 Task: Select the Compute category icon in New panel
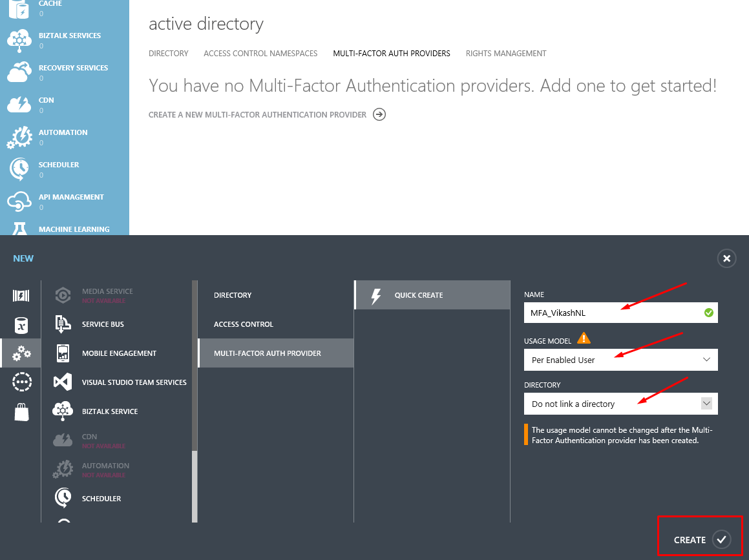click(x=21, y=296)
